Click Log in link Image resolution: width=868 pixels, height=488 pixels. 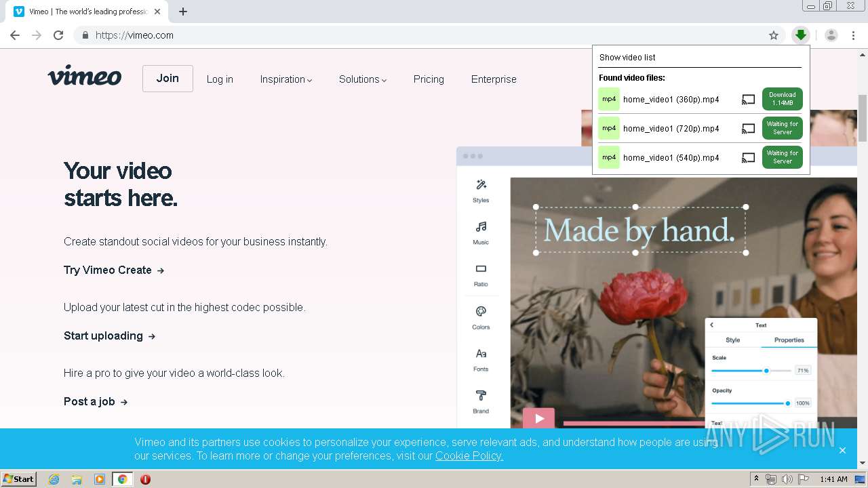point(220,79)
